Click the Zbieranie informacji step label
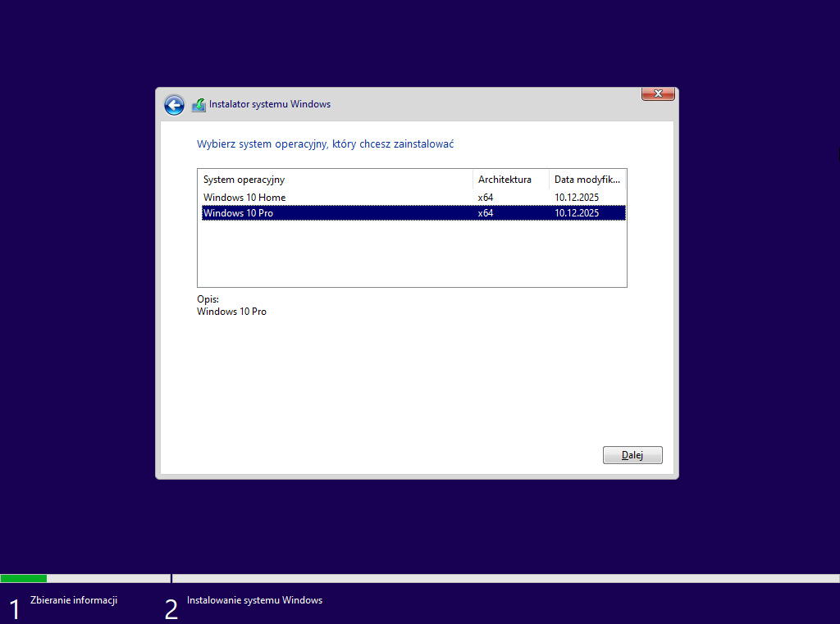This screenshot has width=840, height=624. [x=74, y=600]
